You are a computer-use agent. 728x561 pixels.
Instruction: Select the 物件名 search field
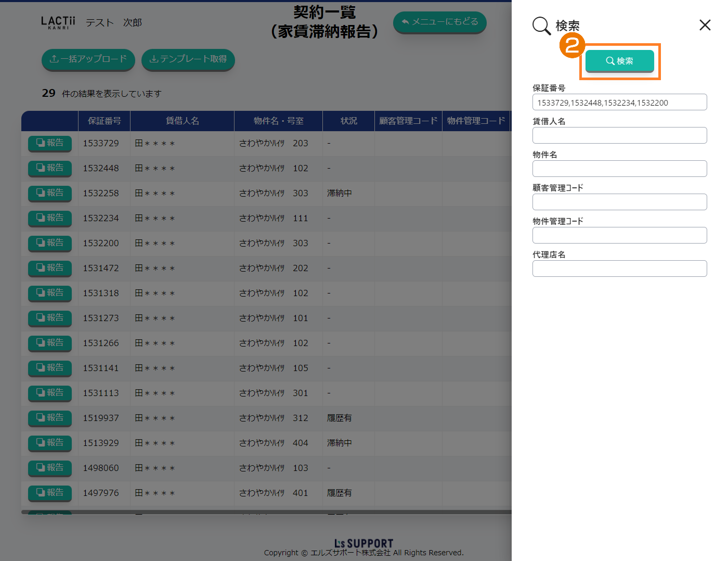(x=619, y=169)
